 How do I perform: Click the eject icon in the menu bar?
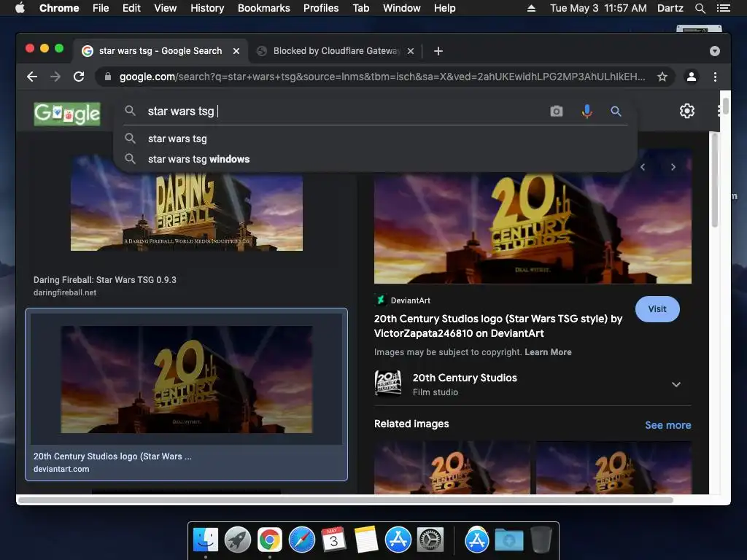pos(531,8)
